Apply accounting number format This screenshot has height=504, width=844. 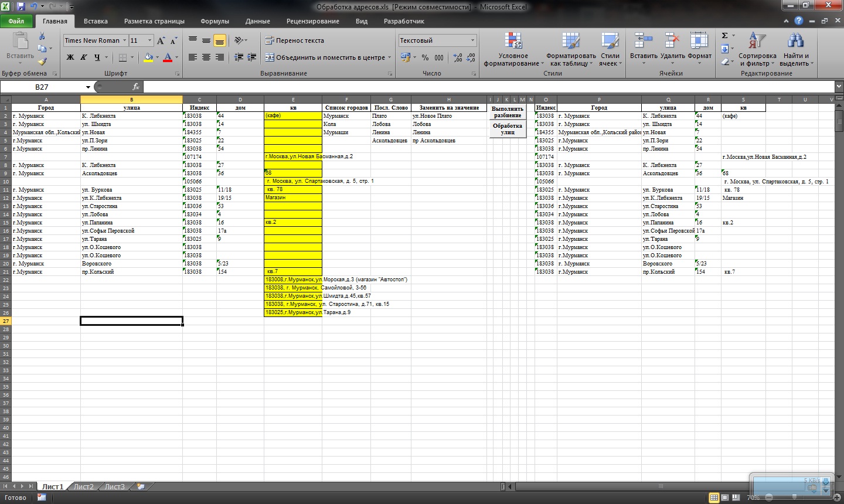point(405,57)
